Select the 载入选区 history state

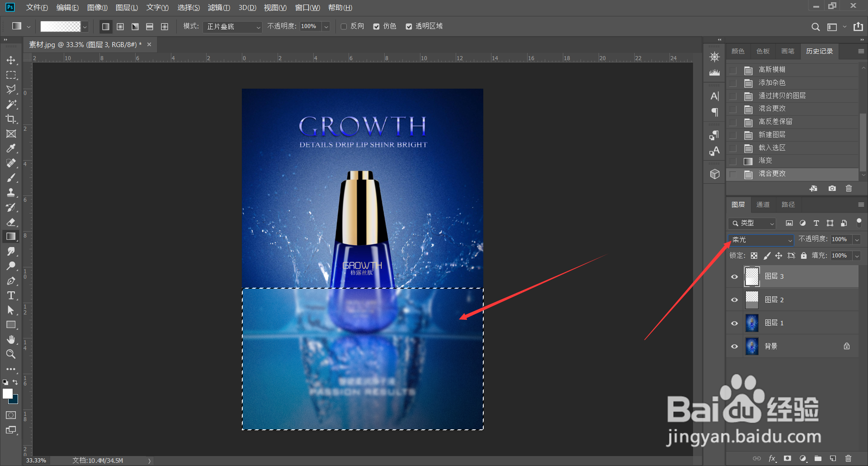coord(793,148)
